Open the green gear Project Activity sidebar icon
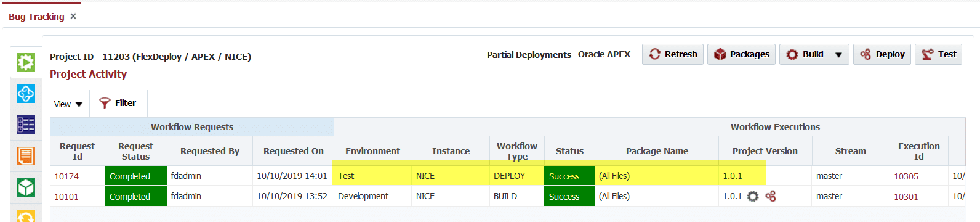The image size is (980, 222). pos(26,62)
